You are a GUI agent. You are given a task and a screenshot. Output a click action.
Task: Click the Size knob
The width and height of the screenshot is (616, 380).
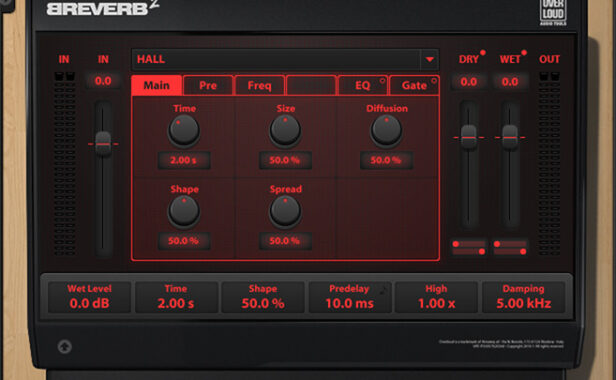[285, 131]
